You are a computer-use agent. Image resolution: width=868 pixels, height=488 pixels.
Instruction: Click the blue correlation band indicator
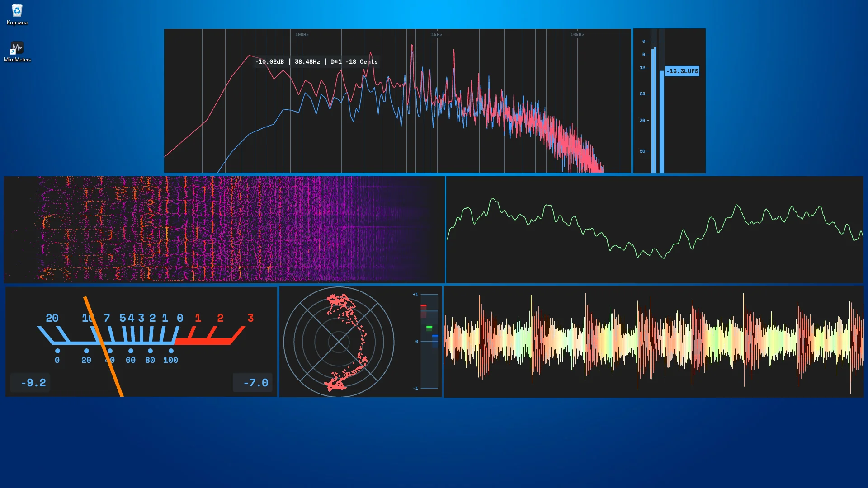[435, 337]
